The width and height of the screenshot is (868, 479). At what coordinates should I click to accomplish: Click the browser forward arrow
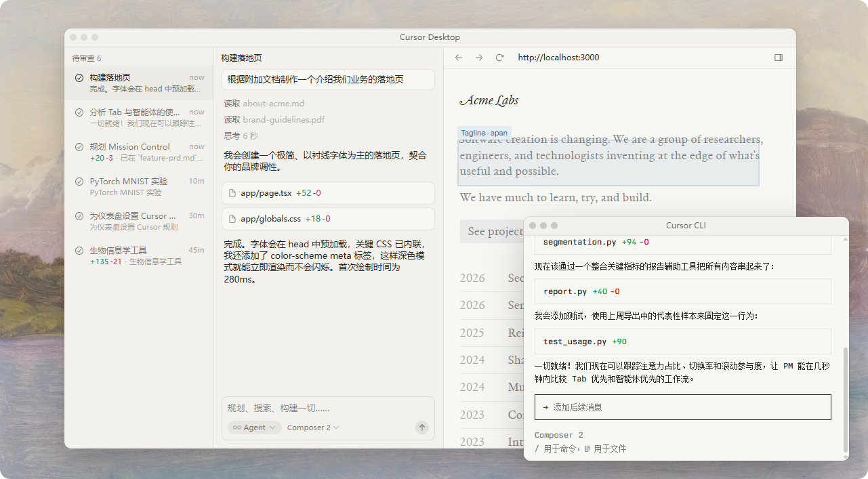coord(479,58)
